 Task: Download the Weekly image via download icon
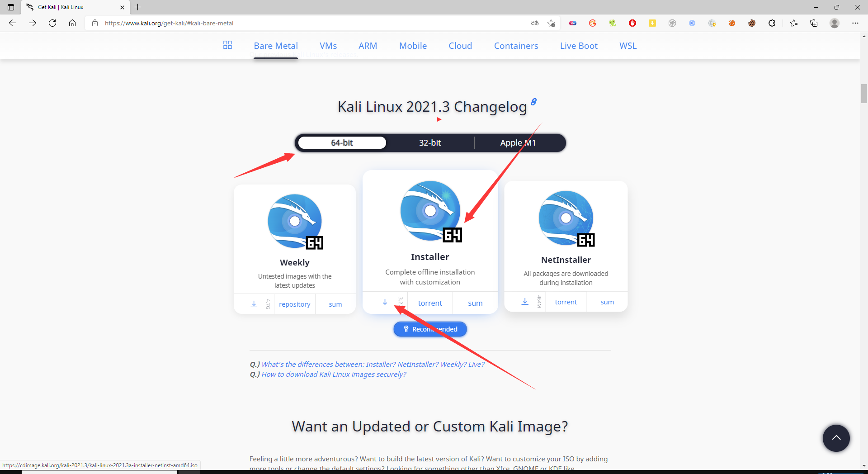click(x=254, y=304)
